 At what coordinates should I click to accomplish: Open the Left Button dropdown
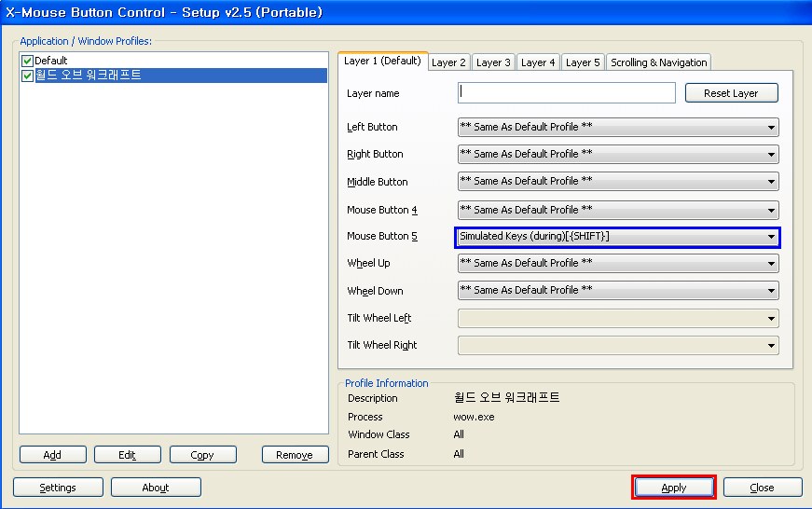pos(618,128)
